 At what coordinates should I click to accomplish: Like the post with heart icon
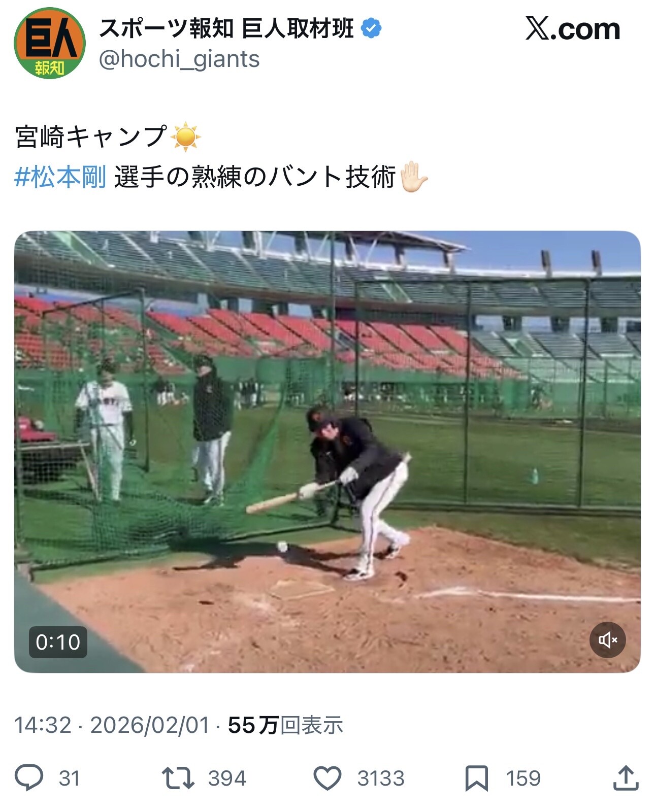[x=327, y=778]
